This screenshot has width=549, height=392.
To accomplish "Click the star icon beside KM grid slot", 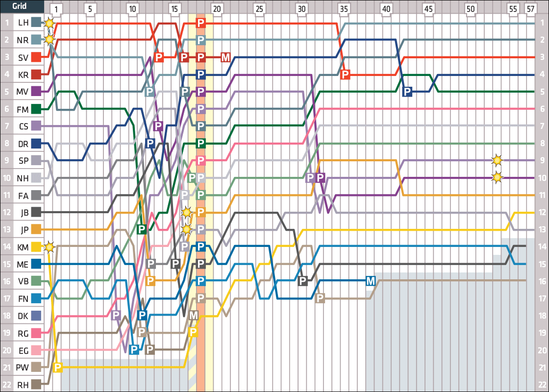I will tap(49, 246).
